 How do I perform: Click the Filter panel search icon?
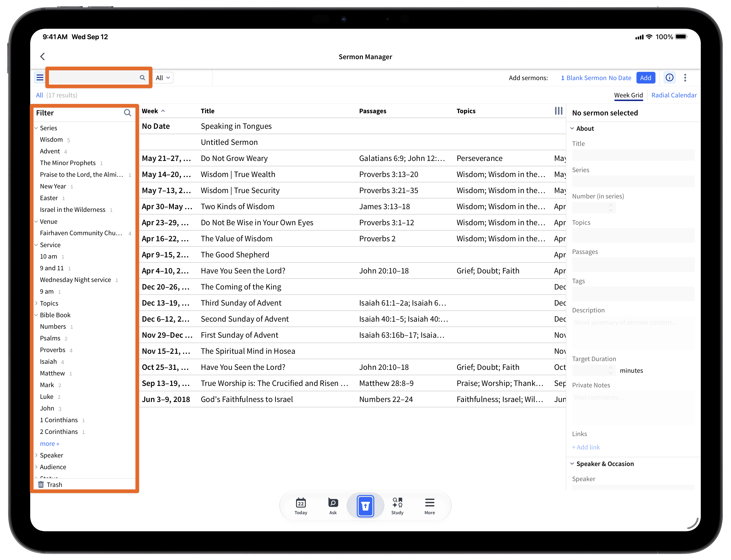coord(127,113)
